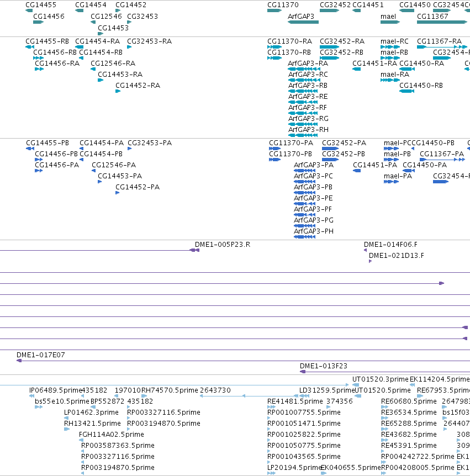This screenshot has width=470, height=476.
Task: Open the CG32453 gene feature
Action: click(x=129, y=22)
